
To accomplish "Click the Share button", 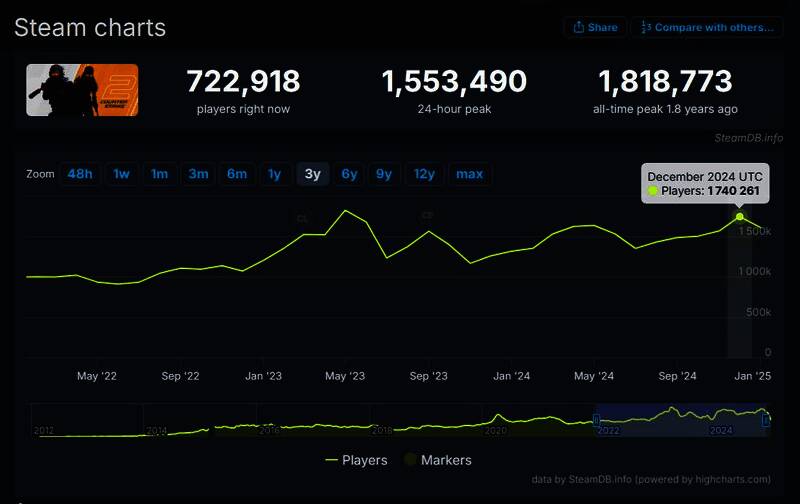I will (x=595, y=27).
